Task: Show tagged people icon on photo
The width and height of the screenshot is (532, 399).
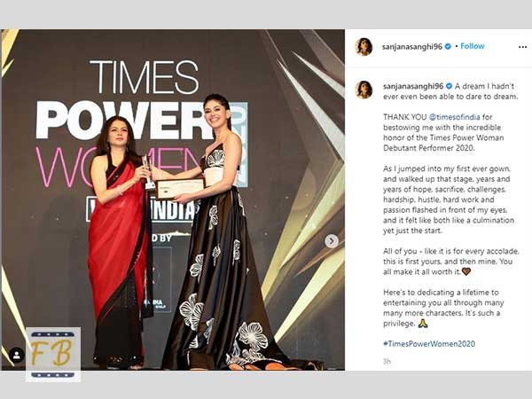Action: pos(16,355)
